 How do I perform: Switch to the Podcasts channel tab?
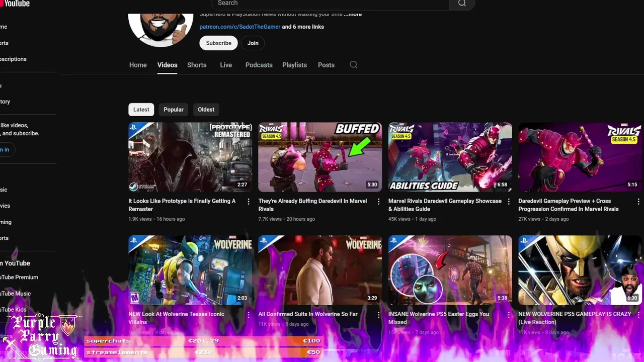(x=259, y=65)
